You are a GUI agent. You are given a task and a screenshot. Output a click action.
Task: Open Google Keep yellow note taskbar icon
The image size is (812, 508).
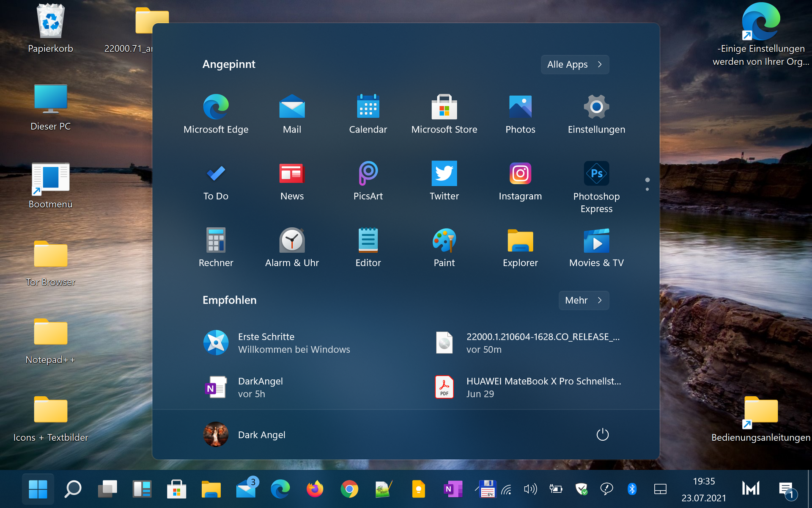(419, 489)
